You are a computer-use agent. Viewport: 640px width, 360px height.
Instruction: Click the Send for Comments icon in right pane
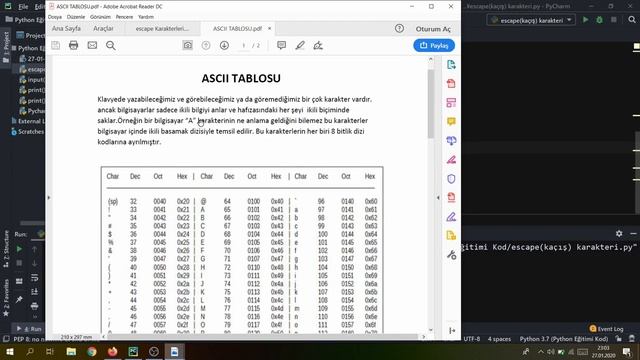click(451, 236)
